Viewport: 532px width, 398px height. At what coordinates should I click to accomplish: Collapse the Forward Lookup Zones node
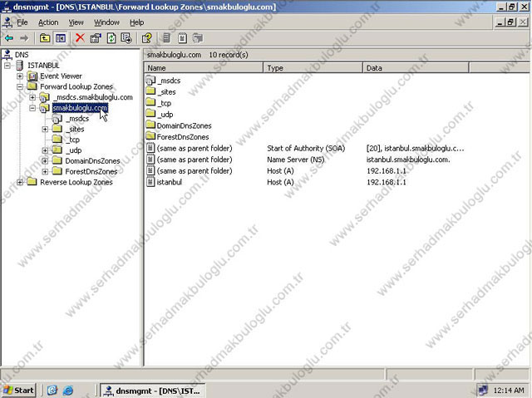tap(20, 86)
